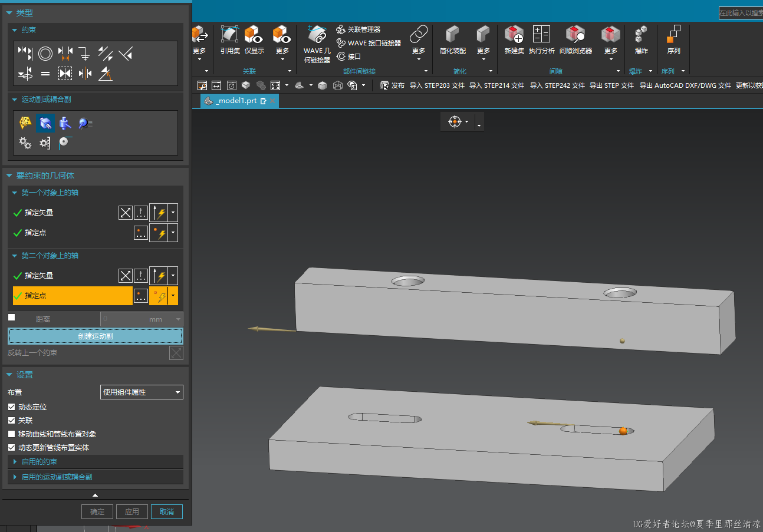Enable the 距离 distance checkbox

[11, 318]
